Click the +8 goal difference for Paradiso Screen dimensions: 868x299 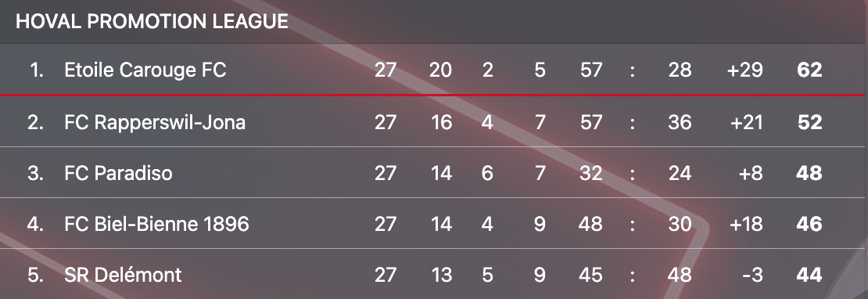(x=751, y=173)
